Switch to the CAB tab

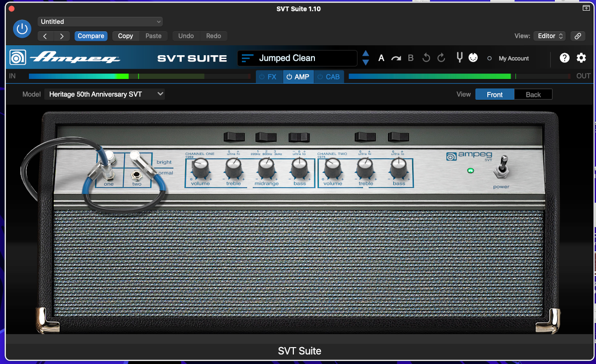(329, 76)
